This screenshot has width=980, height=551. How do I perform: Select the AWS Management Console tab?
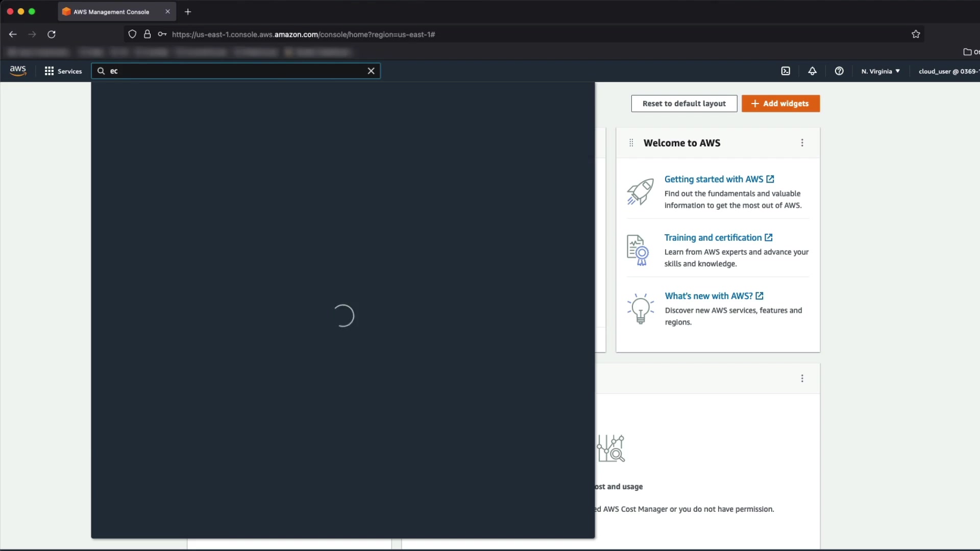111,12
